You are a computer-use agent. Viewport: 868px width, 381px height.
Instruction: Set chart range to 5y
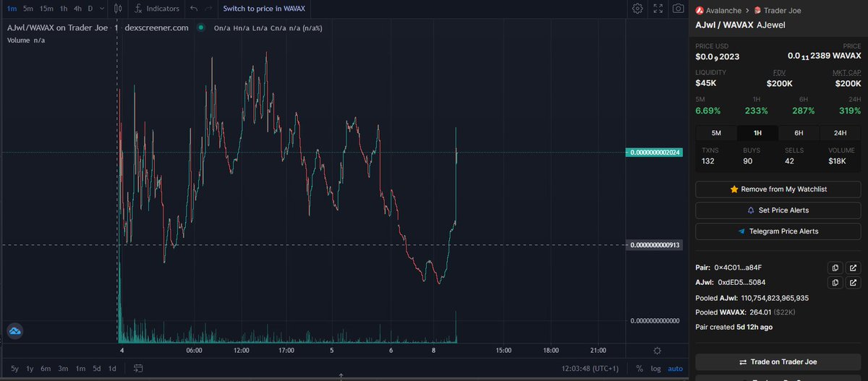[x=15, y=369]
